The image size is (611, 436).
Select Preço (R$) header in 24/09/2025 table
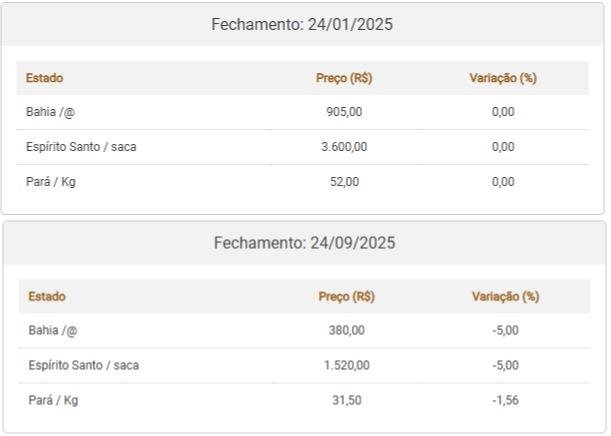point(346,297)
